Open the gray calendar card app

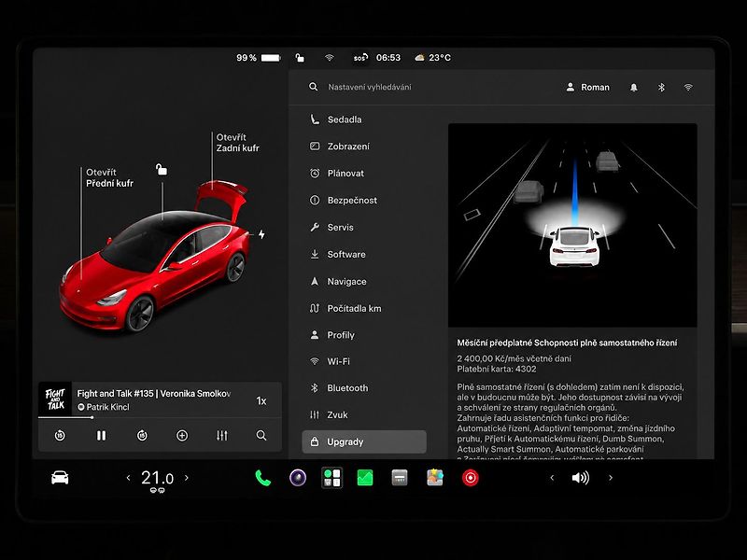[x=400, y=478]
